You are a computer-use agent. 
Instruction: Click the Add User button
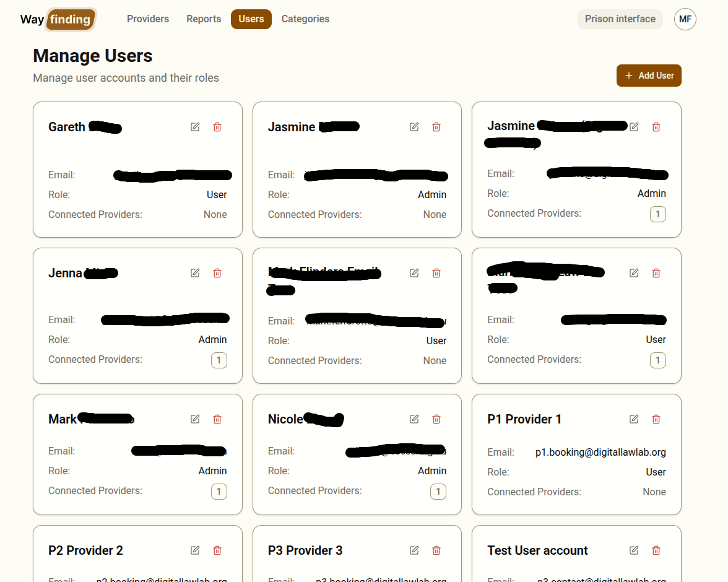click(649, 75)
